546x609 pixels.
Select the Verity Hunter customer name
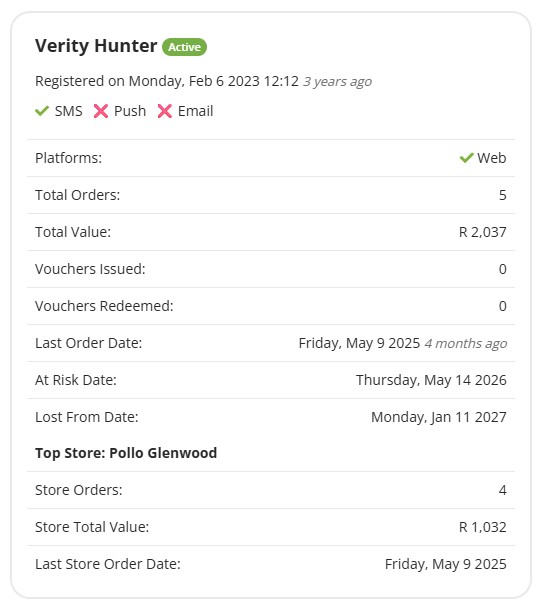click(96, 46)
